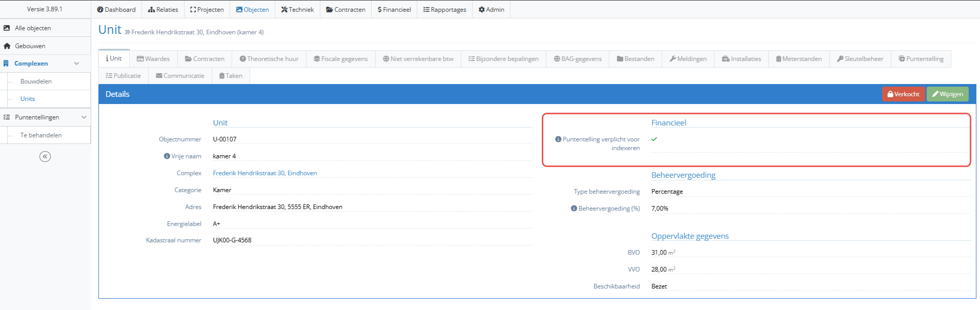Click Adres value with postcode 5555 ER
Screen dimensions: 980x310
(277, 206)
